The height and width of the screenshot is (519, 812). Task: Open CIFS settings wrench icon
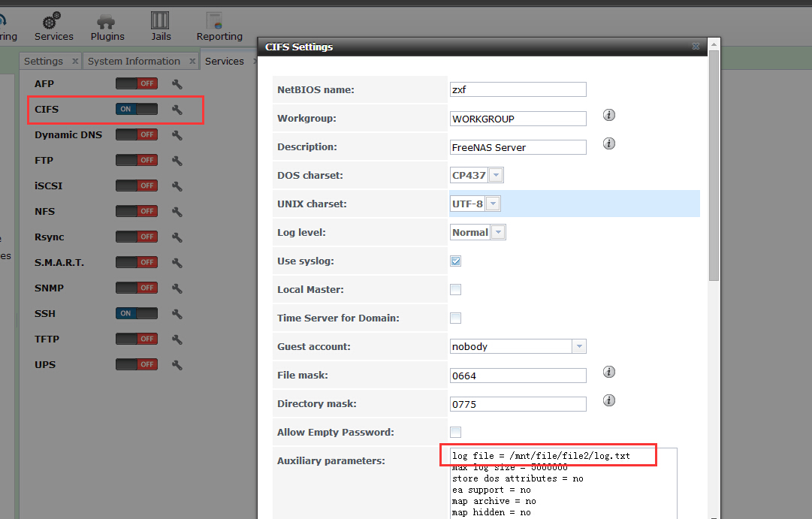[177, 110]
